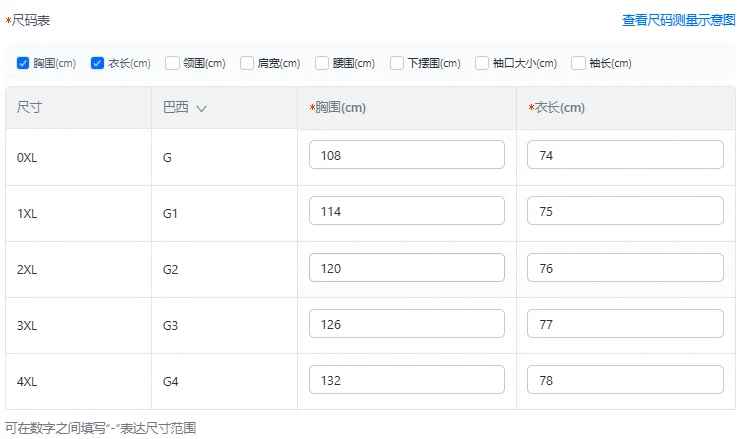Select the 1XL size cell
Viewport: 741px width, 439px height.
(x=78, y=214)
